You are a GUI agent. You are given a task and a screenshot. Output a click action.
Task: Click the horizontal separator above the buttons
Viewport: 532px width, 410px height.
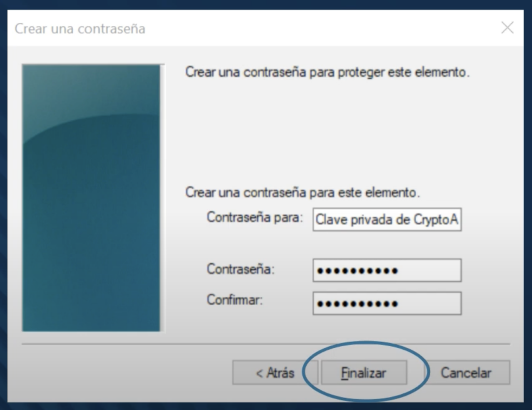tap(265, 344)
